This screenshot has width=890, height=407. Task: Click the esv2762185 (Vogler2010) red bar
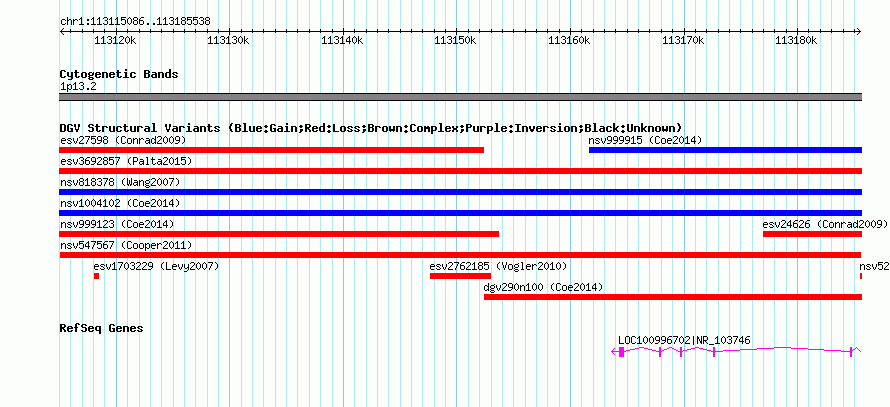[x=460, y=276]
